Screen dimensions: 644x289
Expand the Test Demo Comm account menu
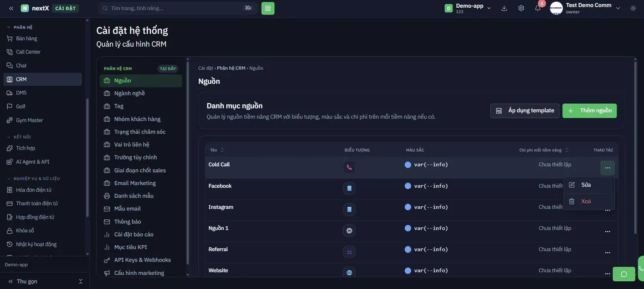pos(618,8)
